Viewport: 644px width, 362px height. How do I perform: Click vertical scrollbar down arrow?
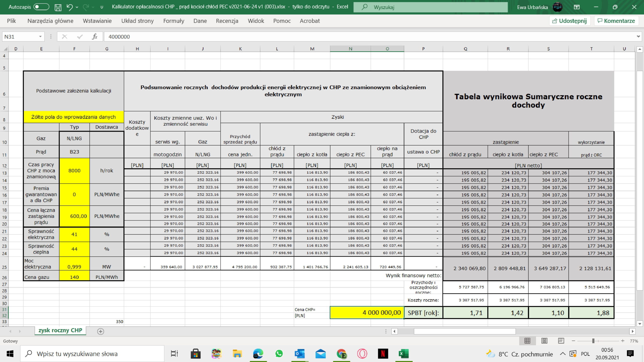point(640,324)
